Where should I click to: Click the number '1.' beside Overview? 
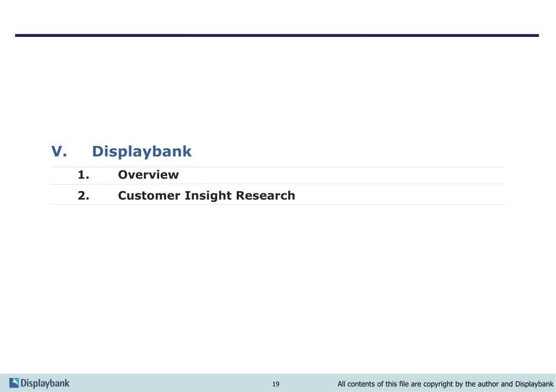[83, 175]
